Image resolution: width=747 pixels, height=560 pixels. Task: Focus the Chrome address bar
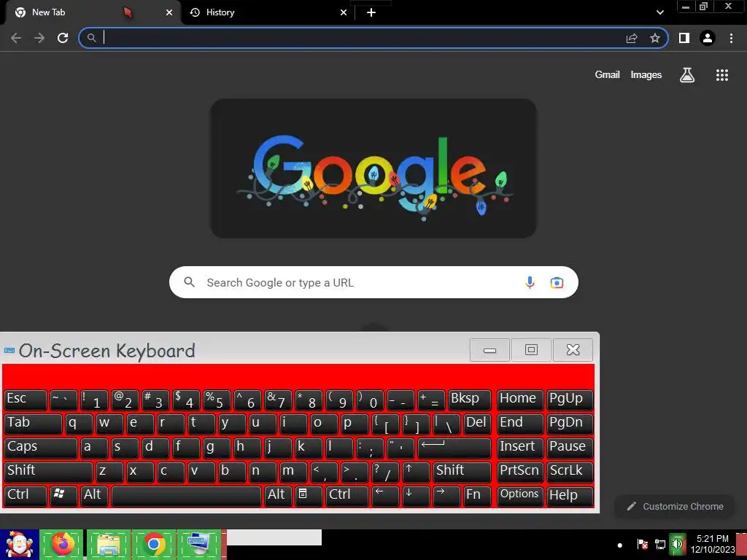tap(373, 38)
